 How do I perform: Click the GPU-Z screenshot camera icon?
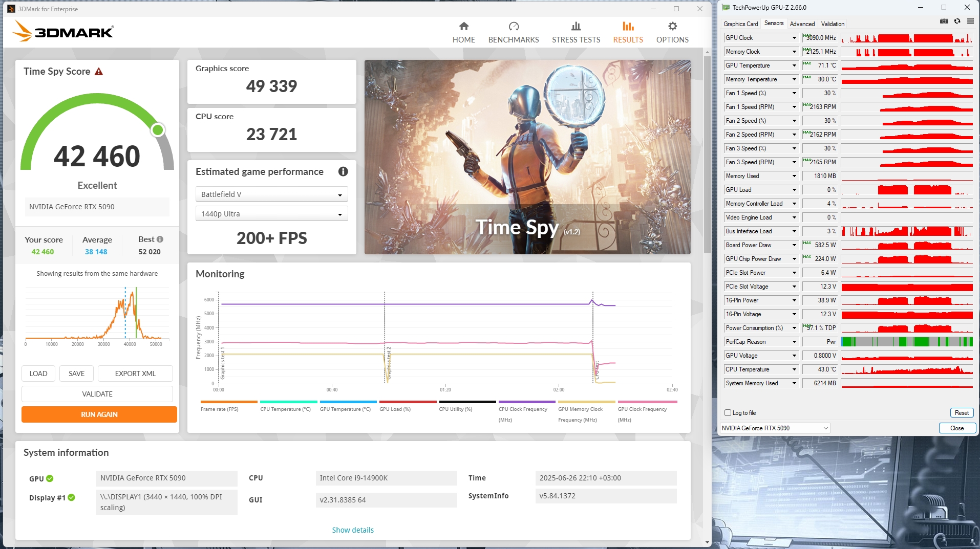tap(944, 21)
